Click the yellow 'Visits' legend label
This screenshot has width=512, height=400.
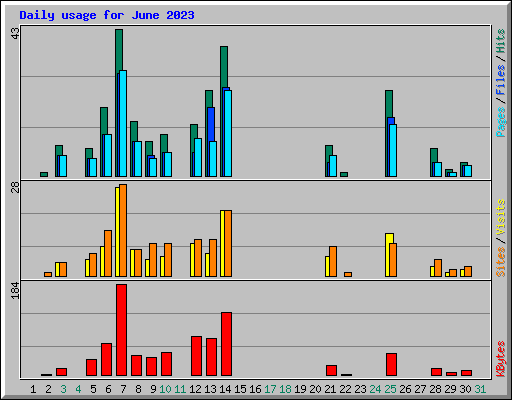[501, 217]
